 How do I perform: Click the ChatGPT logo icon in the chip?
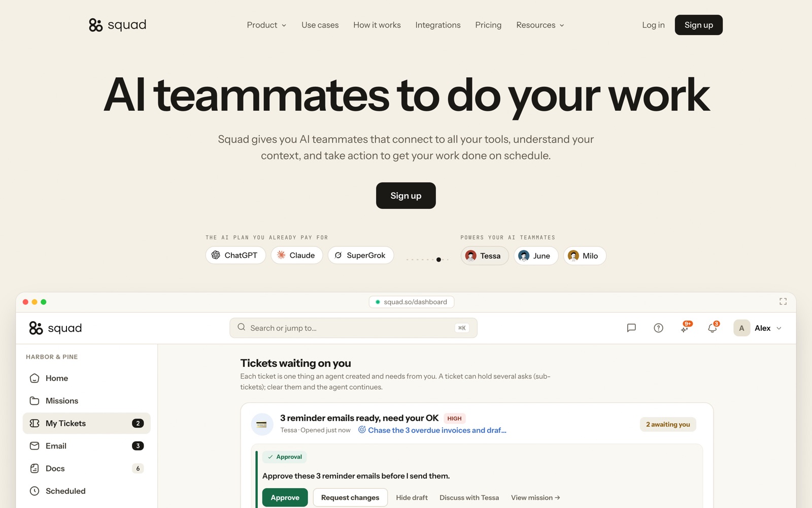[x=216, y=255]
